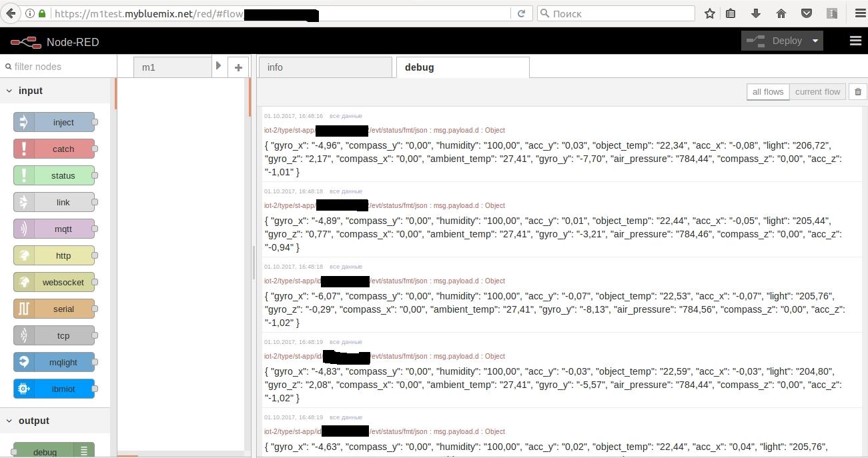
Task: Deploy the flow
Action: (x=775, y=41)
